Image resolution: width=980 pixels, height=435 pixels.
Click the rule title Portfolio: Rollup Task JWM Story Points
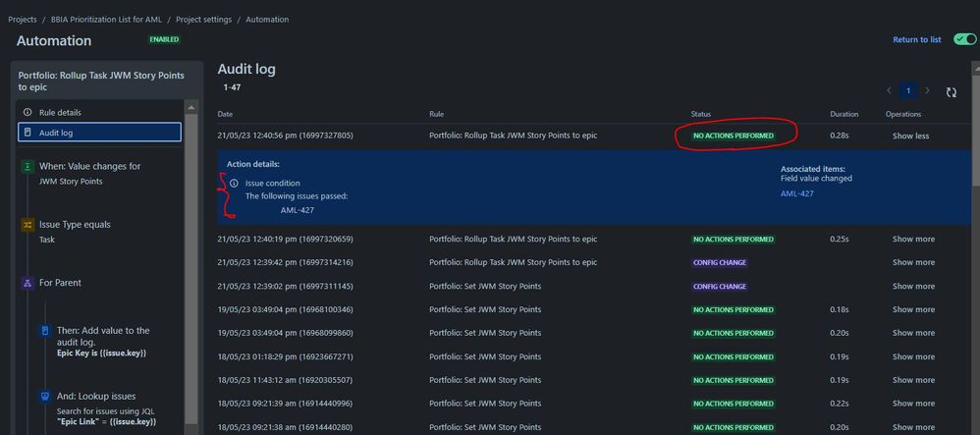(101, 82)
